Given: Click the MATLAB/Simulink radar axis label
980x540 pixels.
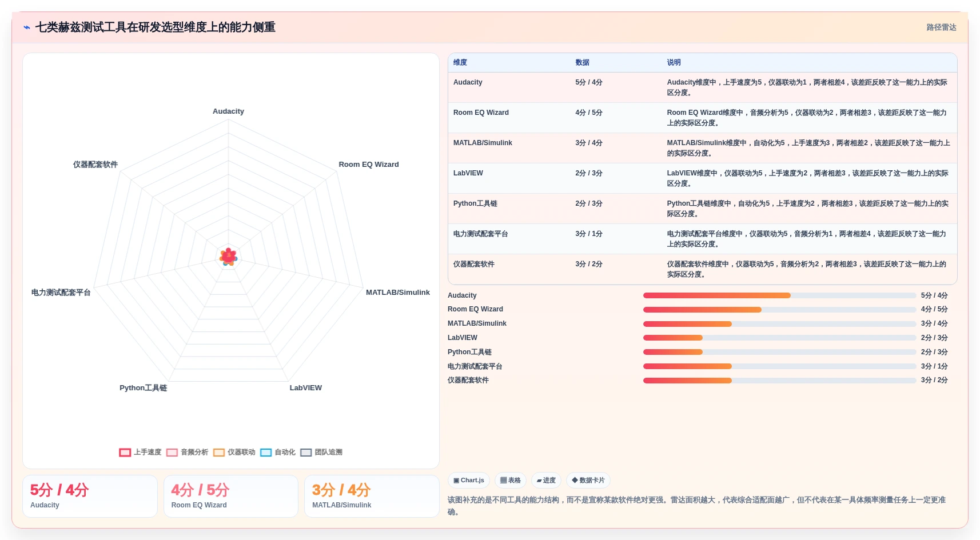Looking at the screenshot, I should pos(398,293).
